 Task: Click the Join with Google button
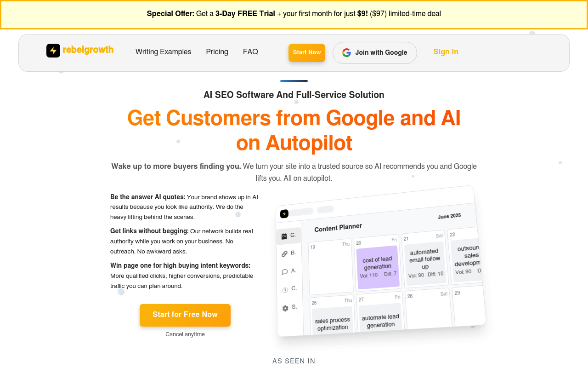click(374, 53)
